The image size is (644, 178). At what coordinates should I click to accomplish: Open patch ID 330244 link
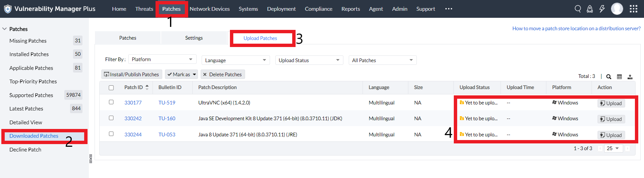coord(133,135)
